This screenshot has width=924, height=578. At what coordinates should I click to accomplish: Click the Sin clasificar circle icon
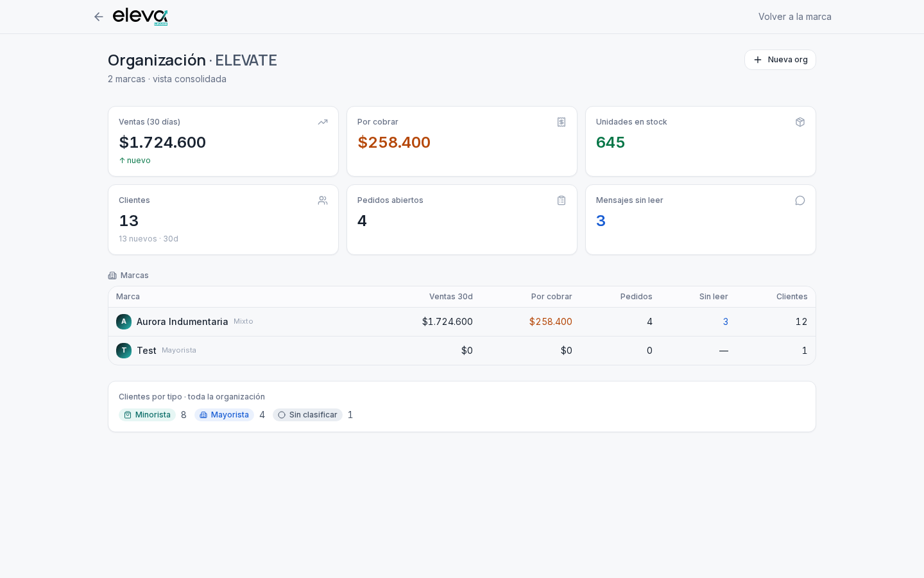tap(282, 415)
